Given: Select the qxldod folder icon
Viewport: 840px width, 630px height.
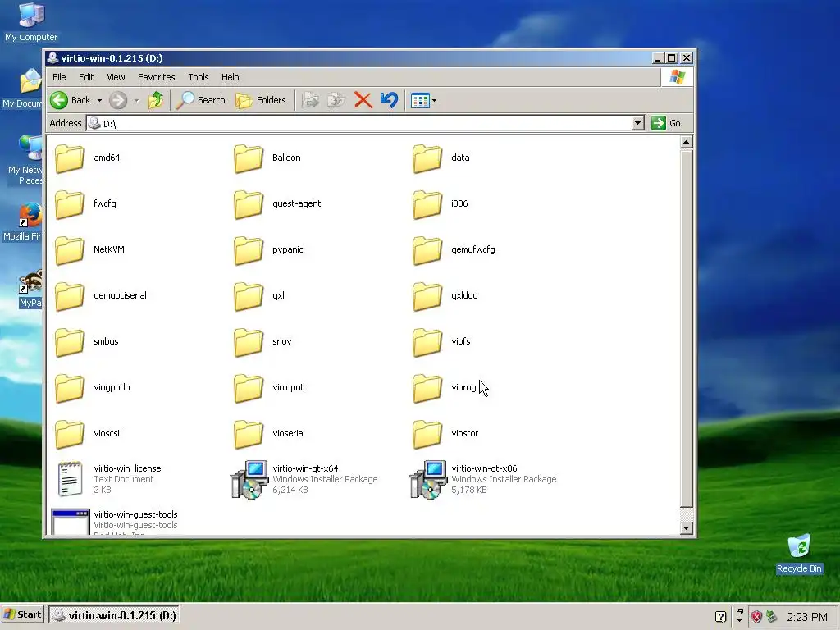Looking at the screenshot, I should (x=427, y=296).
